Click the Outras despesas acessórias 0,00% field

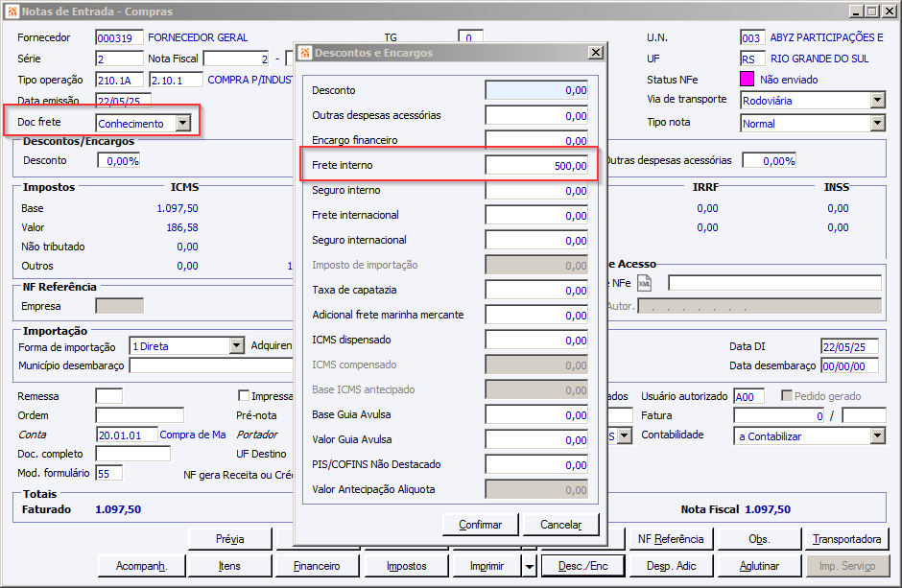(770, 161)
